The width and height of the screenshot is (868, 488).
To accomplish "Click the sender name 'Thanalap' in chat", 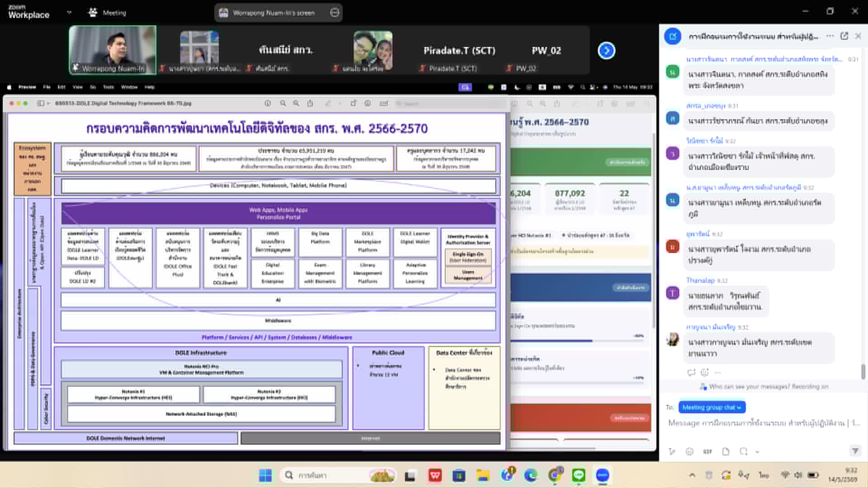I will tap(700, 281).
